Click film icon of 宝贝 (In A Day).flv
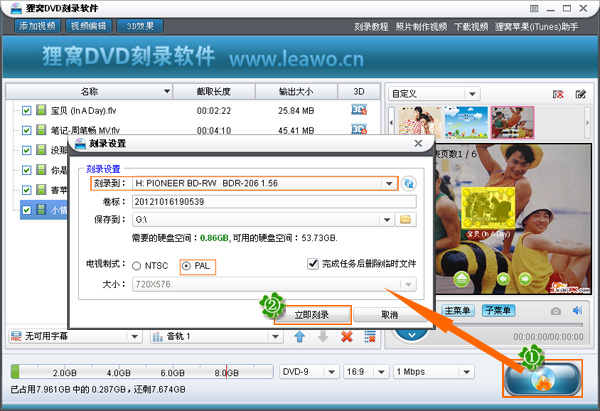The image size is (600, 411). point(41,110)
